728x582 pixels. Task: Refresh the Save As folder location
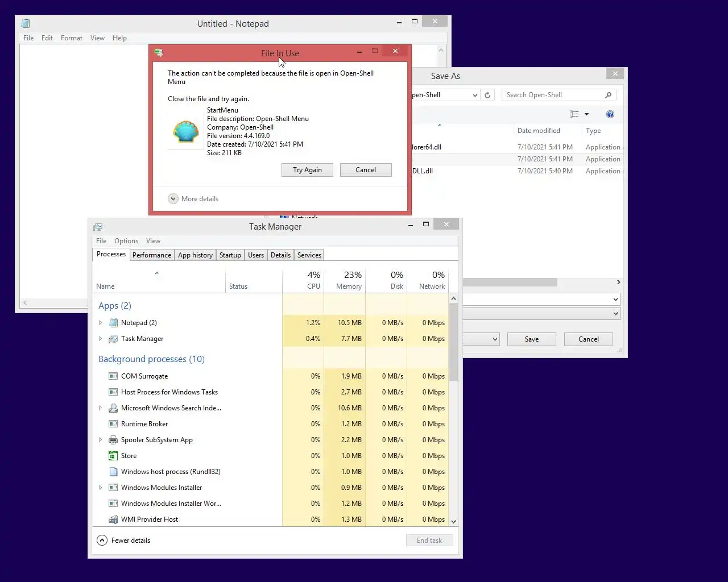click(x=487, y=95)
